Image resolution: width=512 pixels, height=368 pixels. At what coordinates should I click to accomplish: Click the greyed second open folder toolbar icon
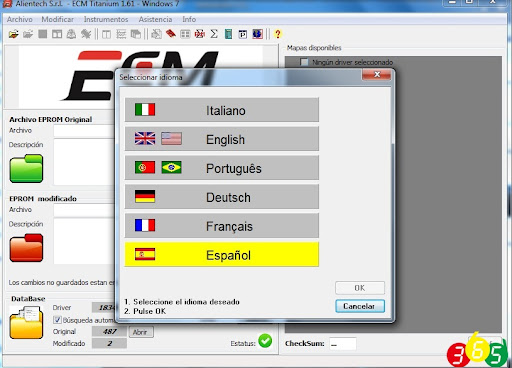coord(28,34)
